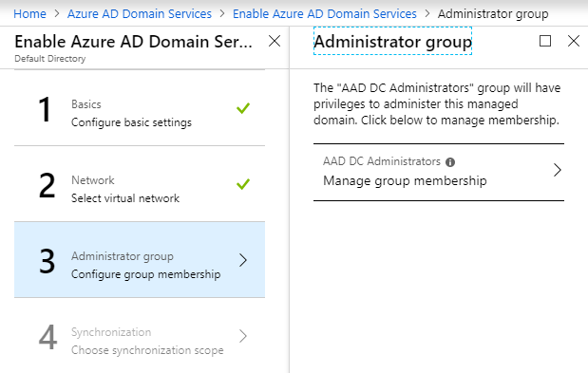Close the Administrator group blade

coord(574,41)
